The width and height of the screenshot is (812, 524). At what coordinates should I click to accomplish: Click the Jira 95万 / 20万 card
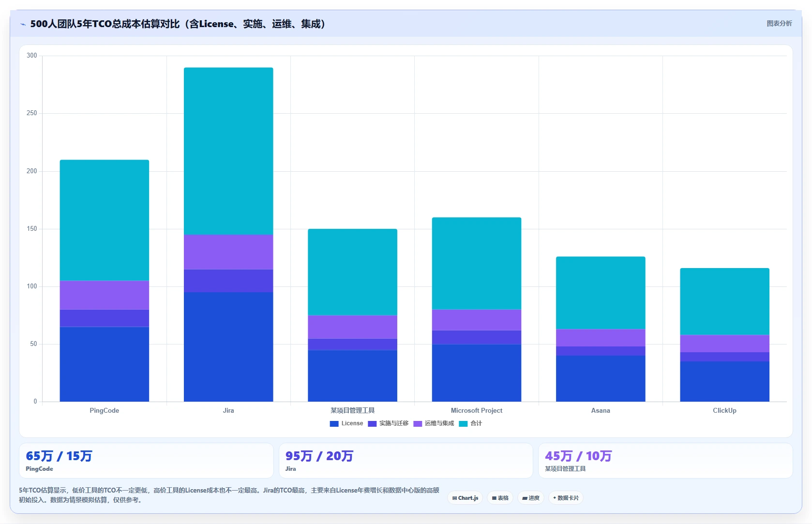pyautogui.click(x=406, y=461)
